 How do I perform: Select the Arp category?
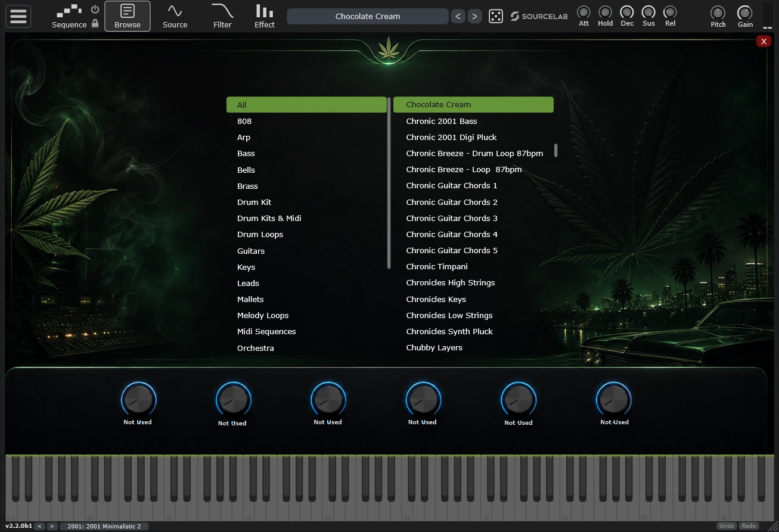point(306,137)
